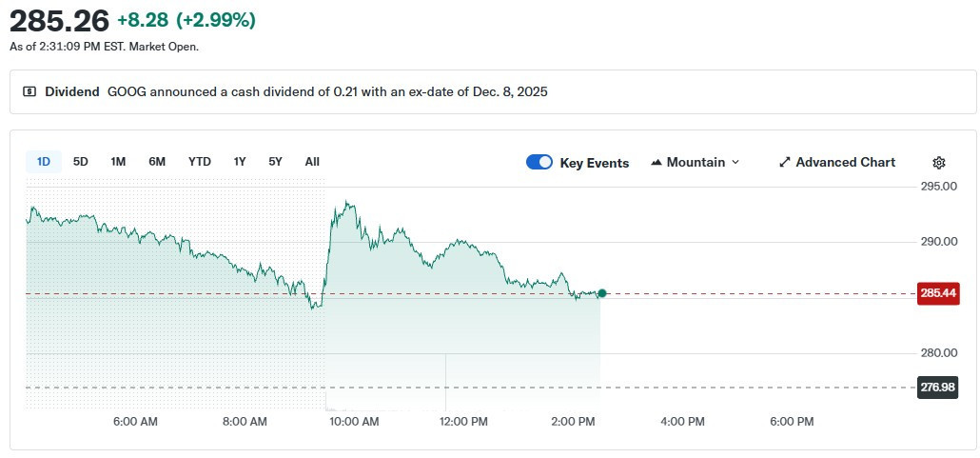Click the red 285.44 price label
Image resolution: width=980 pixels, height=458 pixels.
(938, 293)
